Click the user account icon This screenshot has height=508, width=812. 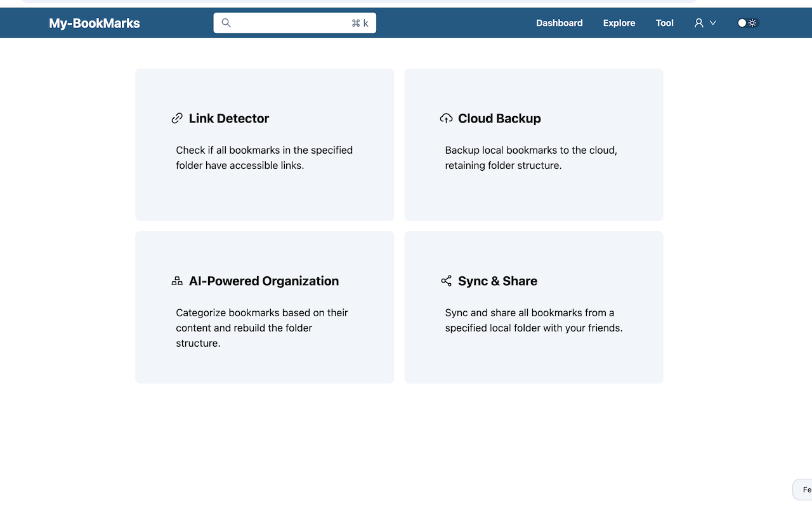[x=699, y=23]
